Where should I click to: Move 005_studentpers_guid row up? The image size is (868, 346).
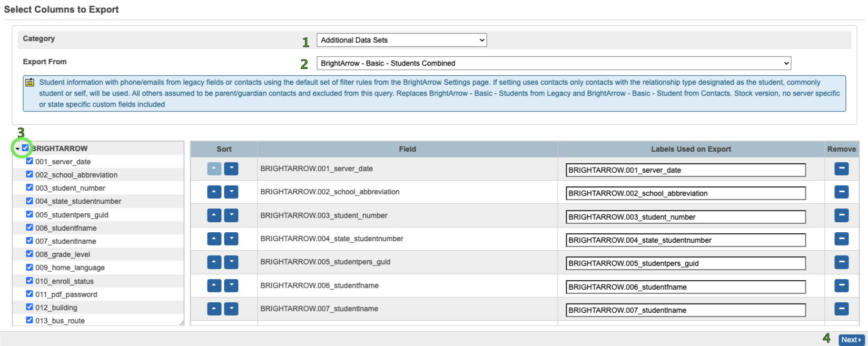coord(214,262)
